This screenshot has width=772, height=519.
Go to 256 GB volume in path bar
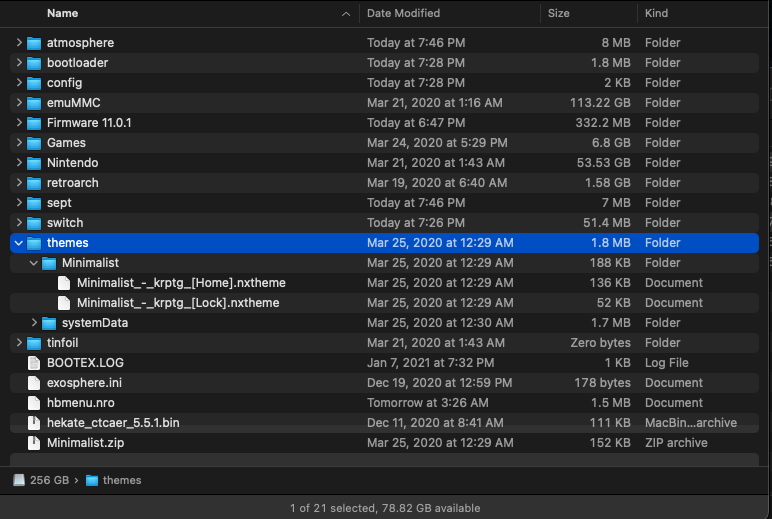tap(49, 480)
